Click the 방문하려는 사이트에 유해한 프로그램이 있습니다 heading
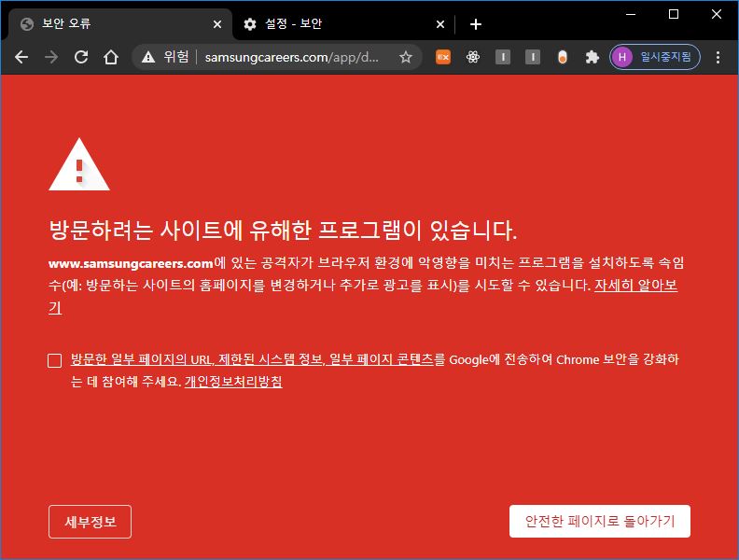Viewport: 739px width, 560px height. (x=283, y=231)
